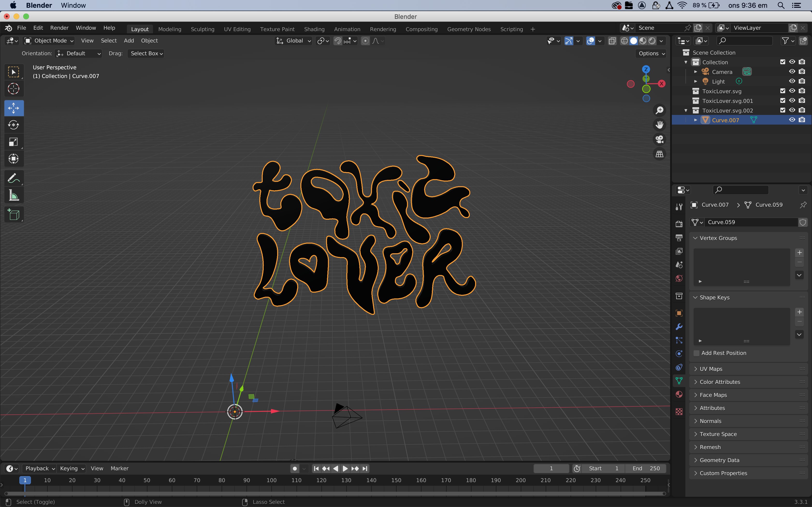Select the Scale tool

pos(14,142)
